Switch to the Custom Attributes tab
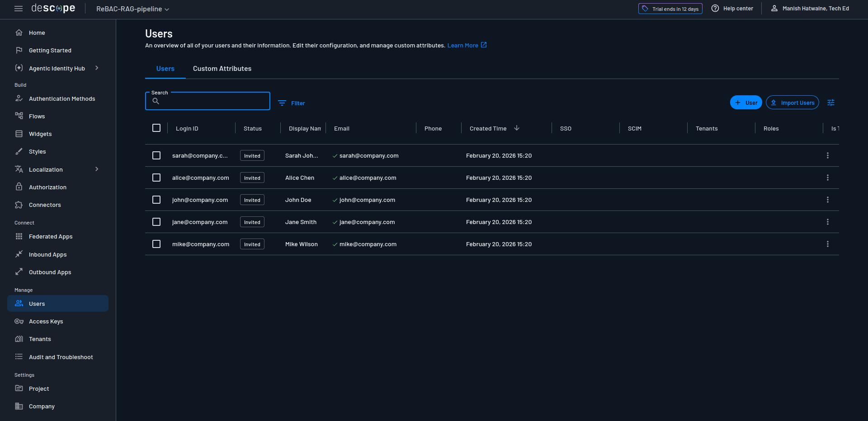Viewport: 868px width, 421px height. point(222,69)
